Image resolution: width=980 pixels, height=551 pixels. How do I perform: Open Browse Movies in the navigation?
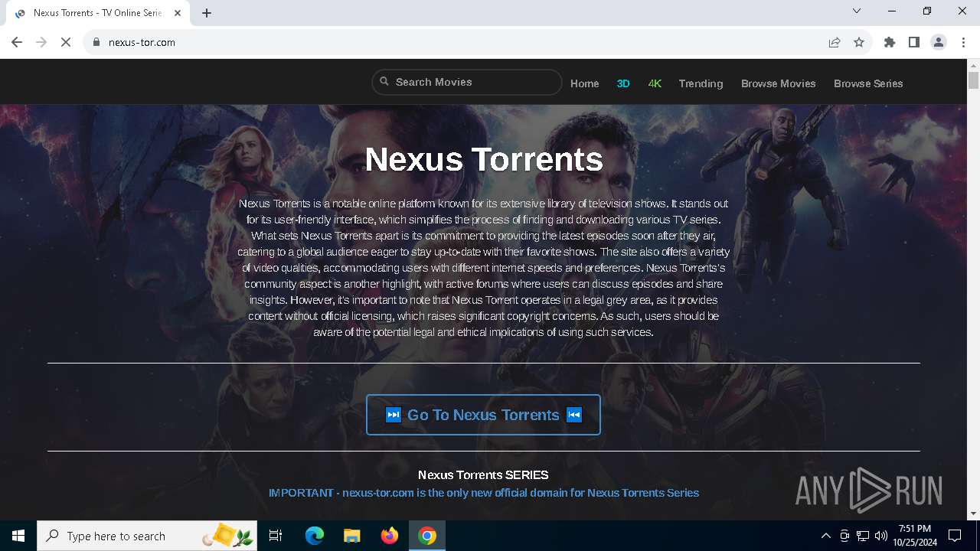779,83
